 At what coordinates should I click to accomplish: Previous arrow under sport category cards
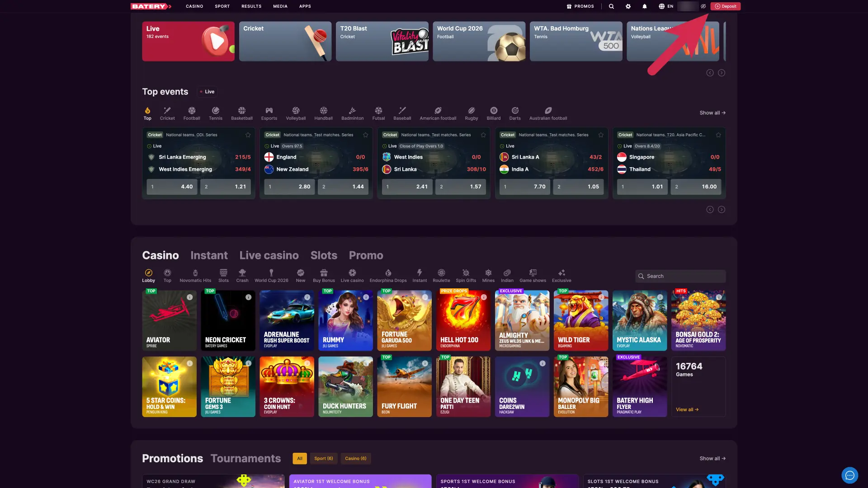click(x=710, y=73)
